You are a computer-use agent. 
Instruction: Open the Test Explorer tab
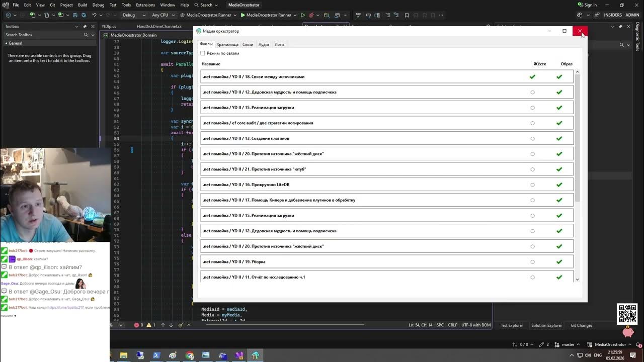pos(512,325)
